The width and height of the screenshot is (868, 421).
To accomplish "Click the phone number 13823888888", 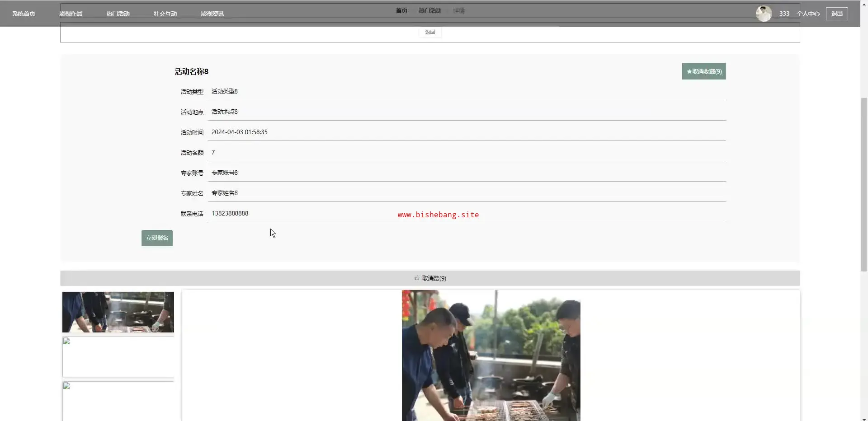I will [230, 213].
